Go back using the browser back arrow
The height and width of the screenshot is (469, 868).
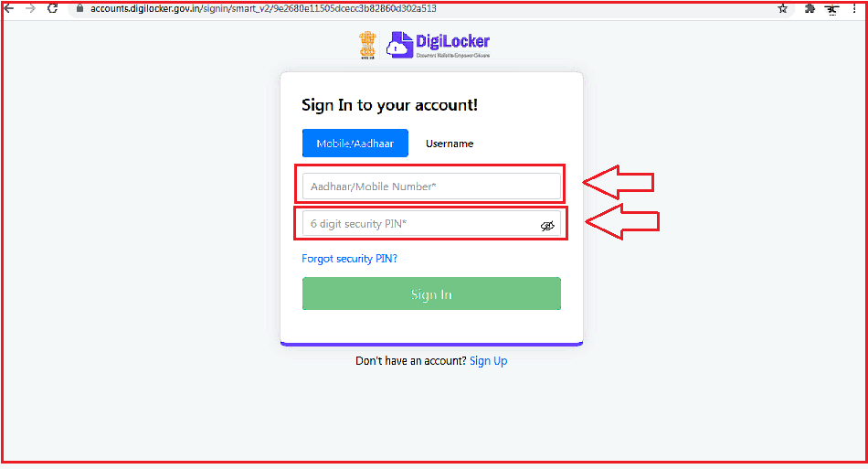click(x=9, y=8)
